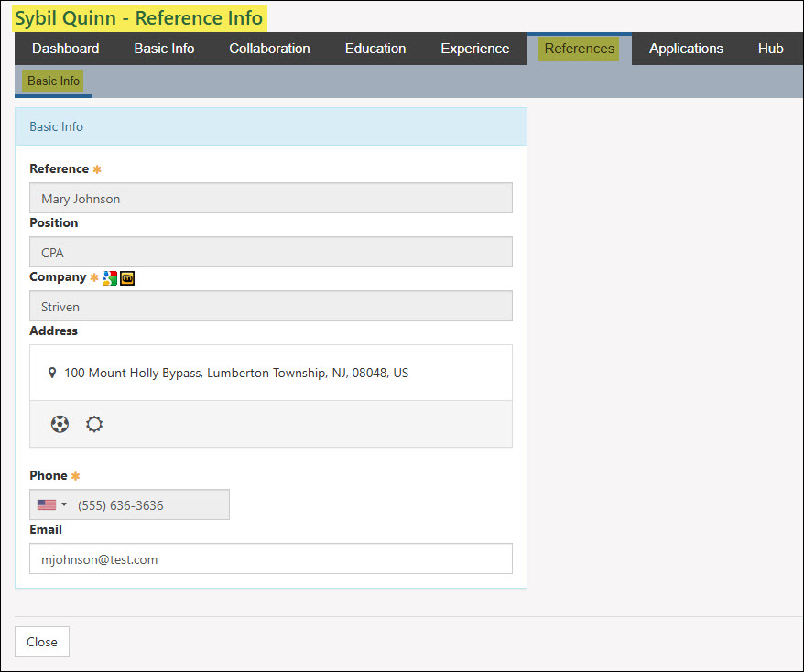The height and width of the screenshot is (672, 804).
Task: Click the Manta lookup icon next to Company
Action: point(126,277)
